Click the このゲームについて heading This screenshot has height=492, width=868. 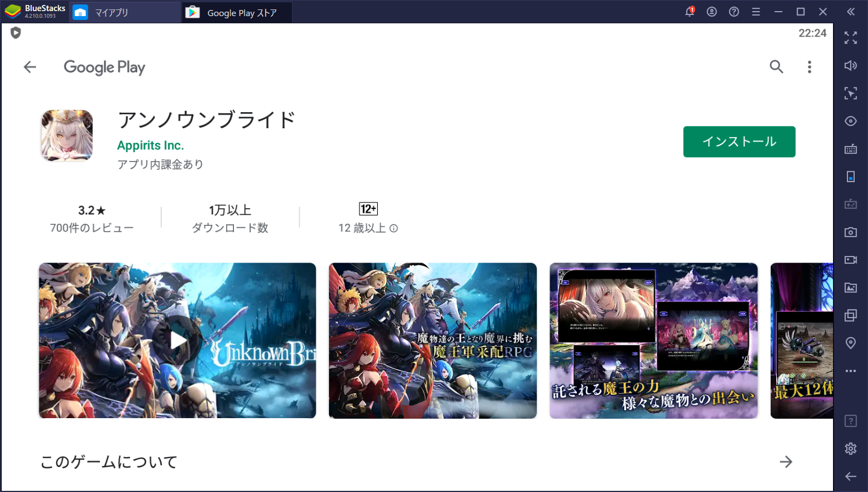click(x=109, y=461)
